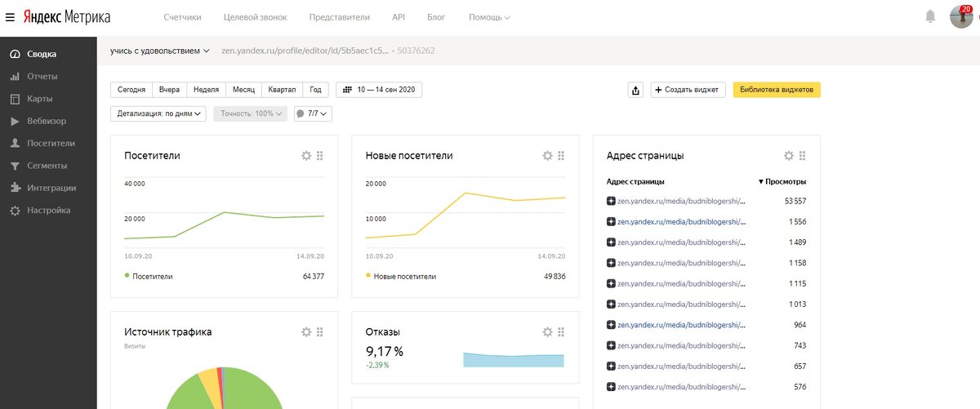Open Представители menu item
The image size is (980, 409).
(340, 17)
